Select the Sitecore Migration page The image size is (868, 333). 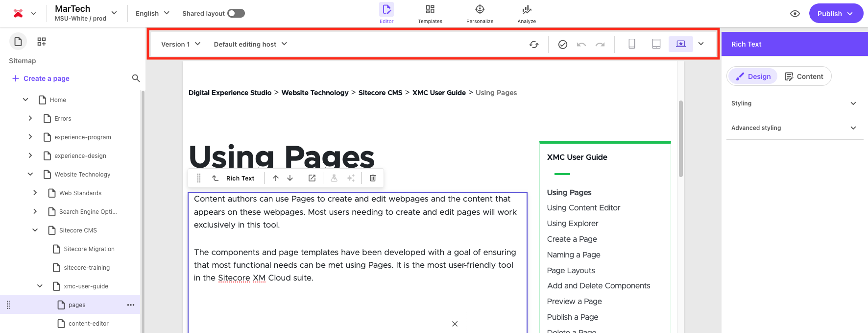pos(89,249)
